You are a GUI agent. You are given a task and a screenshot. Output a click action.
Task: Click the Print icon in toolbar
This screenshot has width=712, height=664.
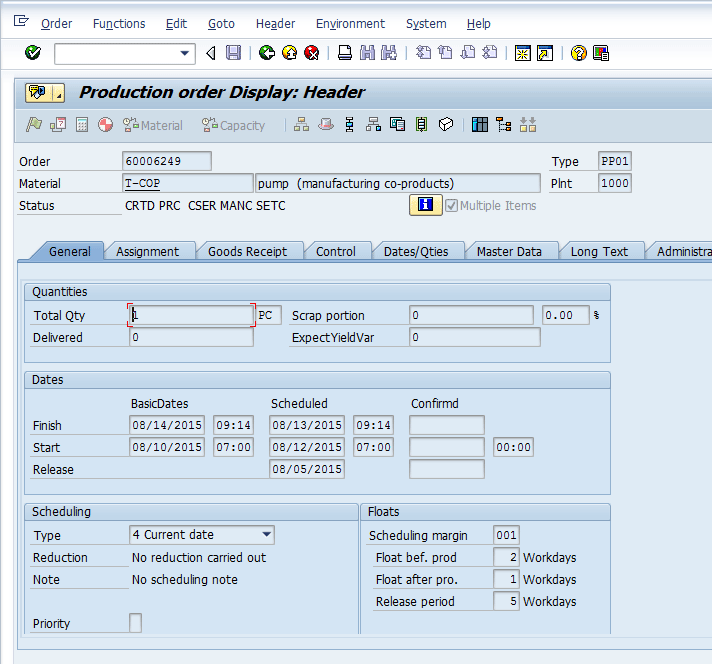click(345, 53)
